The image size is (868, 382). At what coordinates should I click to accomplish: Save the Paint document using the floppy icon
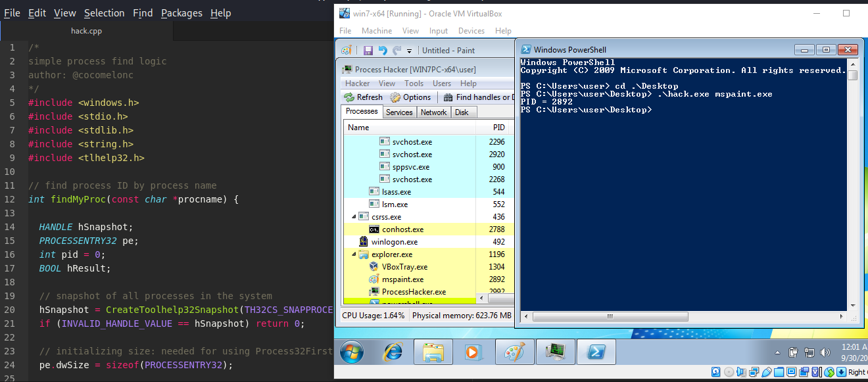tap(368, 50)
